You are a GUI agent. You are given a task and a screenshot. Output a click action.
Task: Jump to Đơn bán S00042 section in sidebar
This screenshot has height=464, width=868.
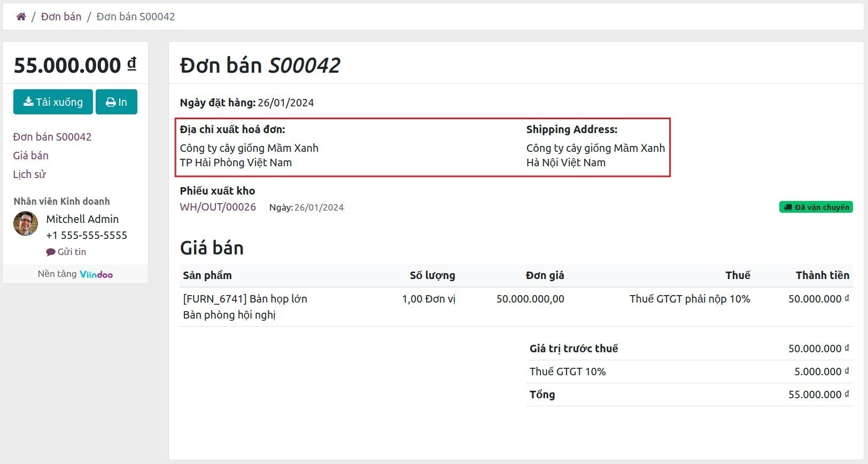click(x=52, y=137)
